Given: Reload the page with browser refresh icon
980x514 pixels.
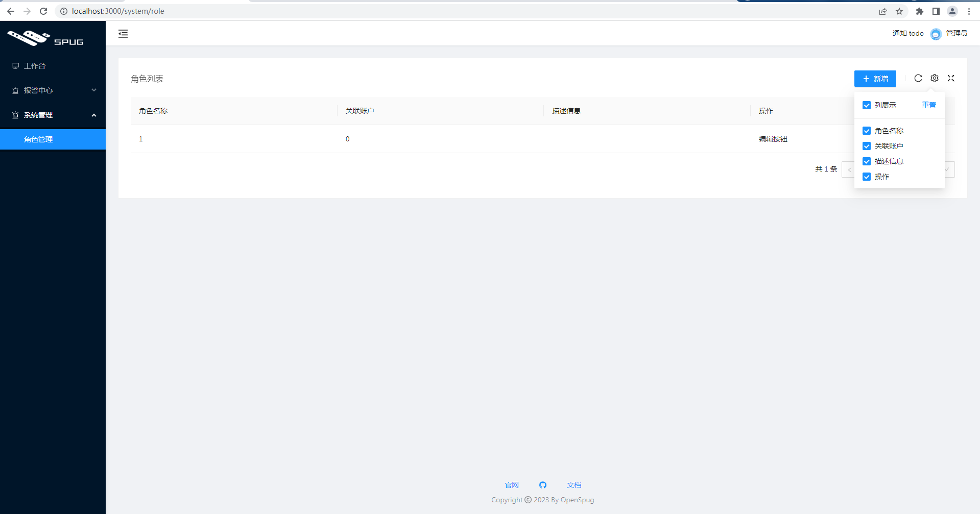Looking at the screenshot, I should [x=43, y=11].
